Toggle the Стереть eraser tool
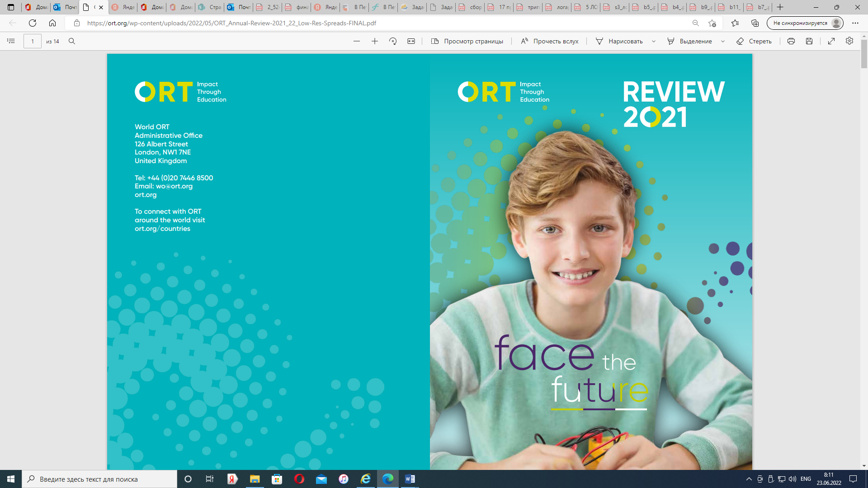 (x=754, y=41)
